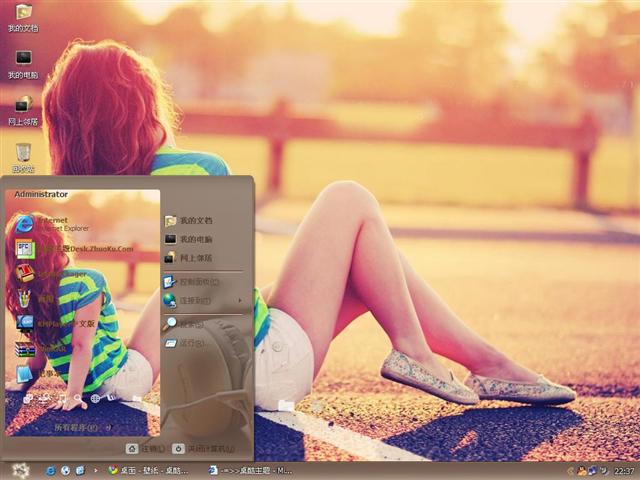Select 我的文档 in start menu right pane
Image resolution: width=640 pixels, height=480 pixels.
point(195,220)
